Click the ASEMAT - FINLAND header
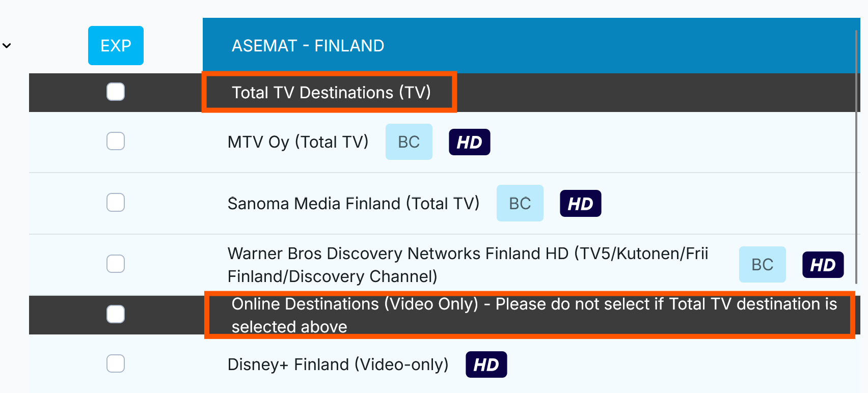 [x=308, y=46]
